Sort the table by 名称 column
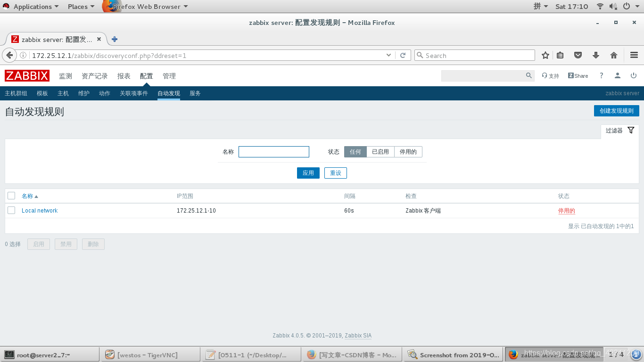644x362 pixels. click(30, 196)
